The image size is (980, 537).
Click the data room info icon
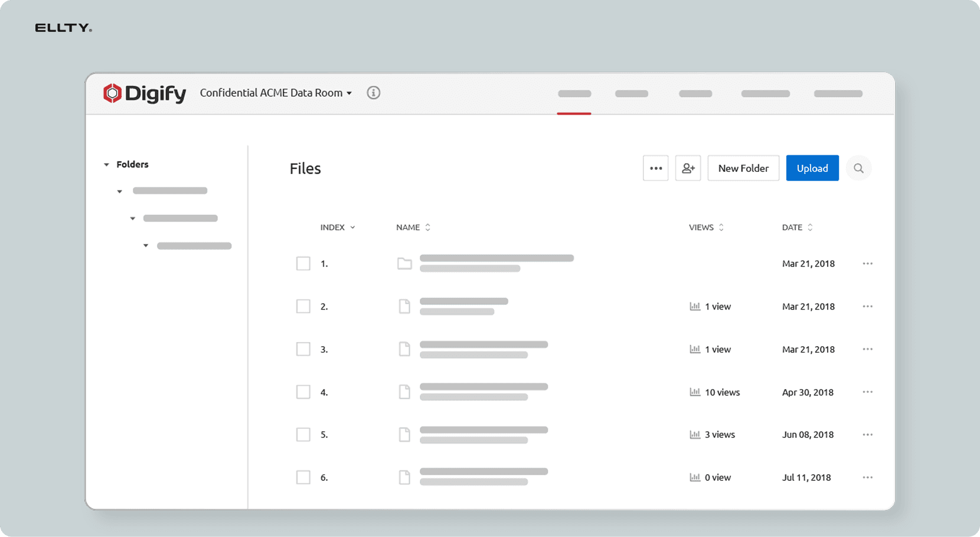pos(373,93)
